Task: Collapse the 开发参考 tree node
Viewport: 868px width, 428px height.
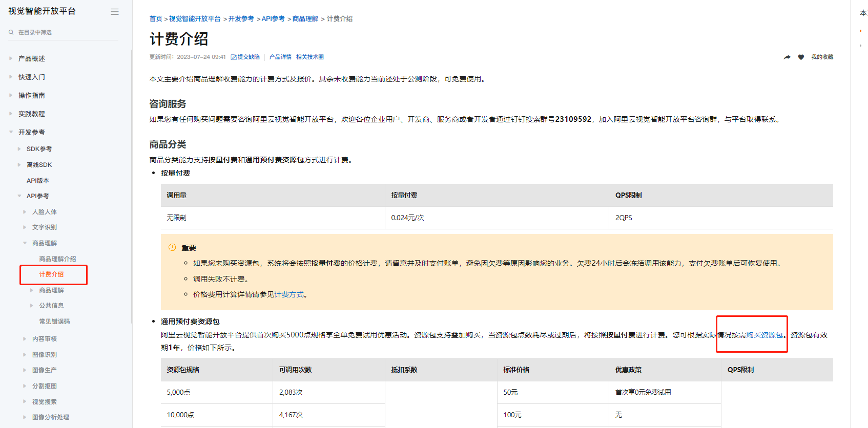Action: click(x=11, y=132)
